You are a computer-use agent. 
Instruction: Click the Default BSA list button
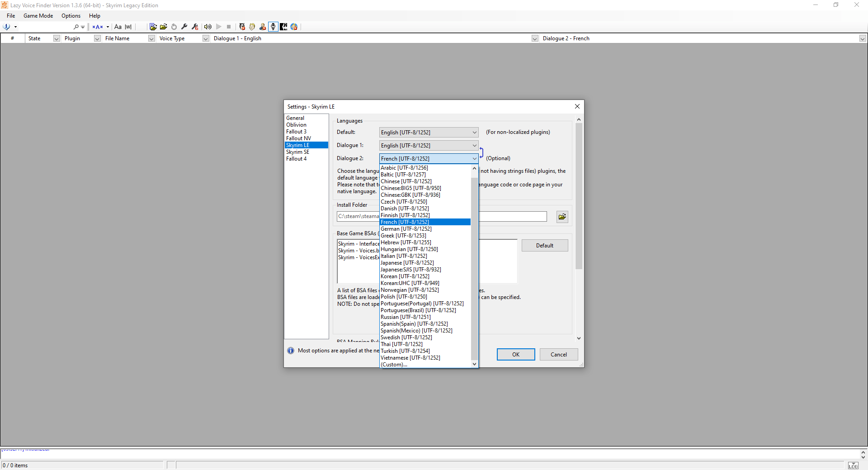click(545, 246)
